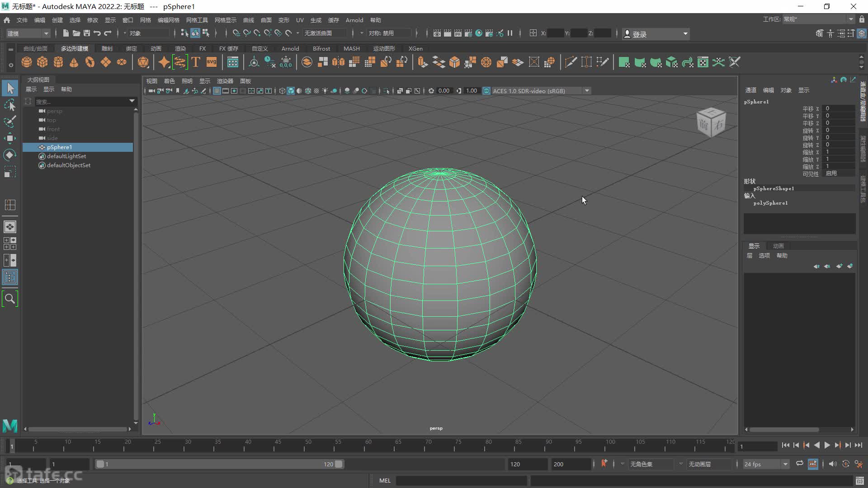Open the 文件 menu
Image resolution: width=868 pixels, height=488 pixels.
pos(22,20)
